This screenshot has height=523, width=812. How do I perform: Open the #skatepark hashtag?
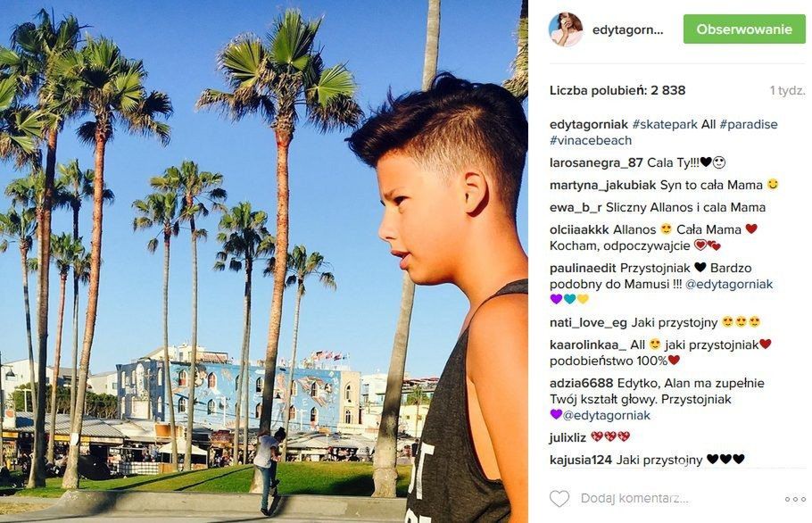point(665,124)
